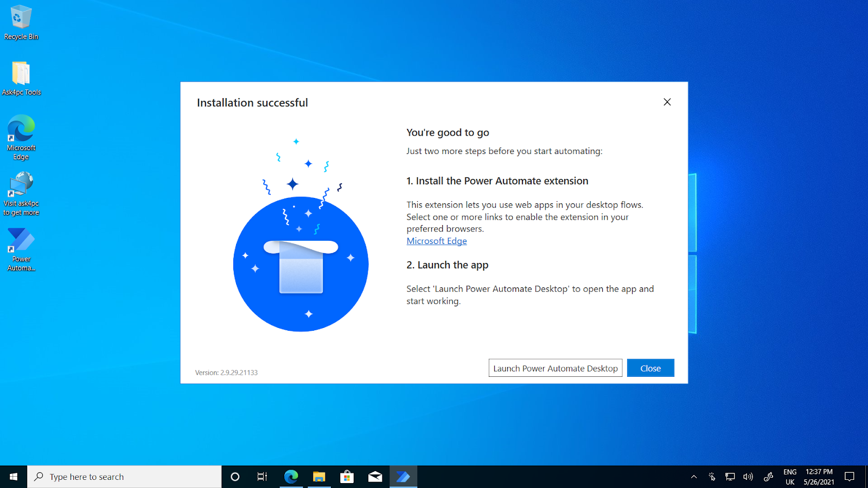
Task: Open the network status tray icon
Action: tap(730, 477)
